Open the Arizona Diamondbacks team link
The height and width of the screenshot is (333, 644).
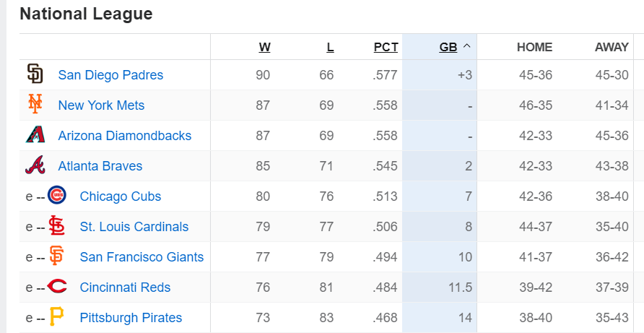(x=125, y=136)
